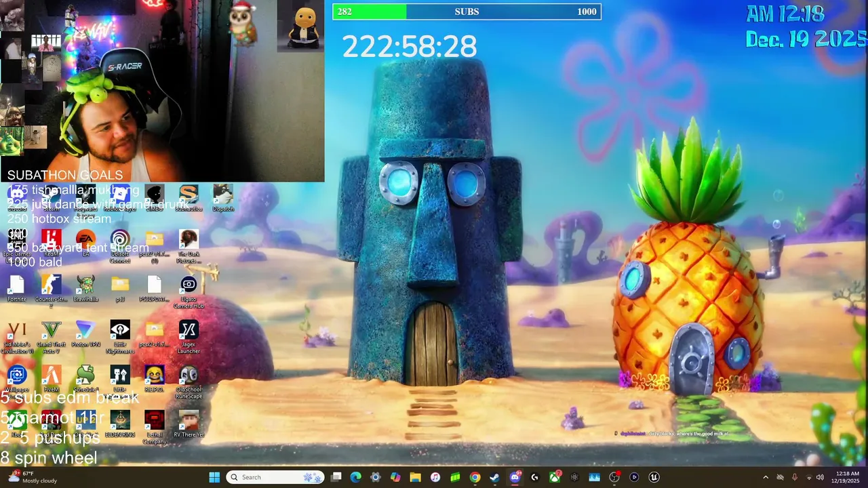Open the LIMBO desktop shortcut
This screenshot has height=488, width=868.
[154, 198]
